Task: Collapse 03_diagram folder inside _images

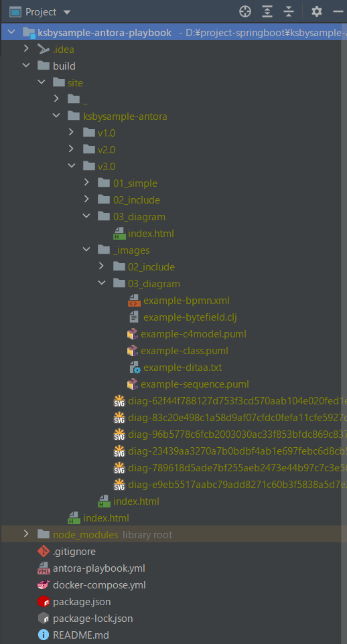Action: coord(102,283)
